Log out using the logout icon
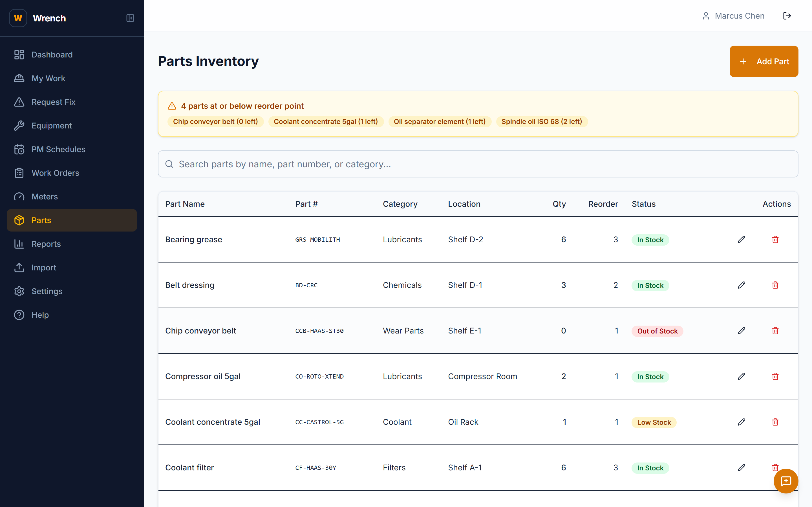This screenshot has height=507, width=812. [787, 15]
